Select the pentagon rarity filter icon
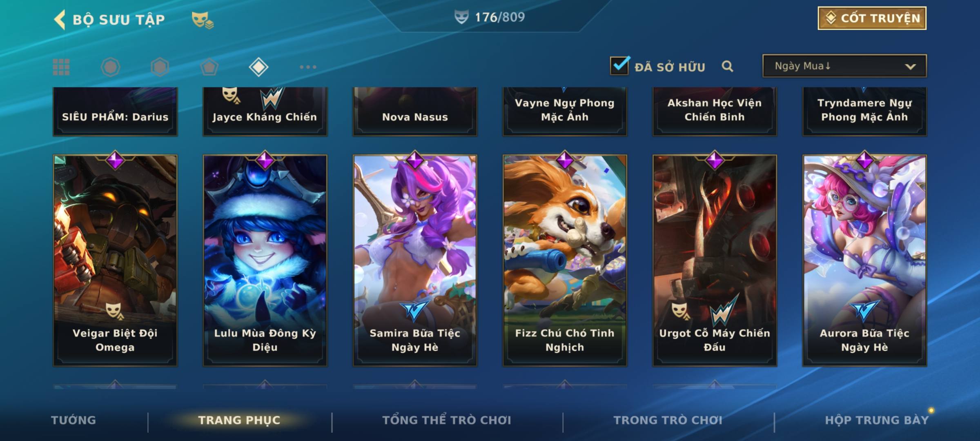Viewport: 980px width, 441px height. click(209, 67)
